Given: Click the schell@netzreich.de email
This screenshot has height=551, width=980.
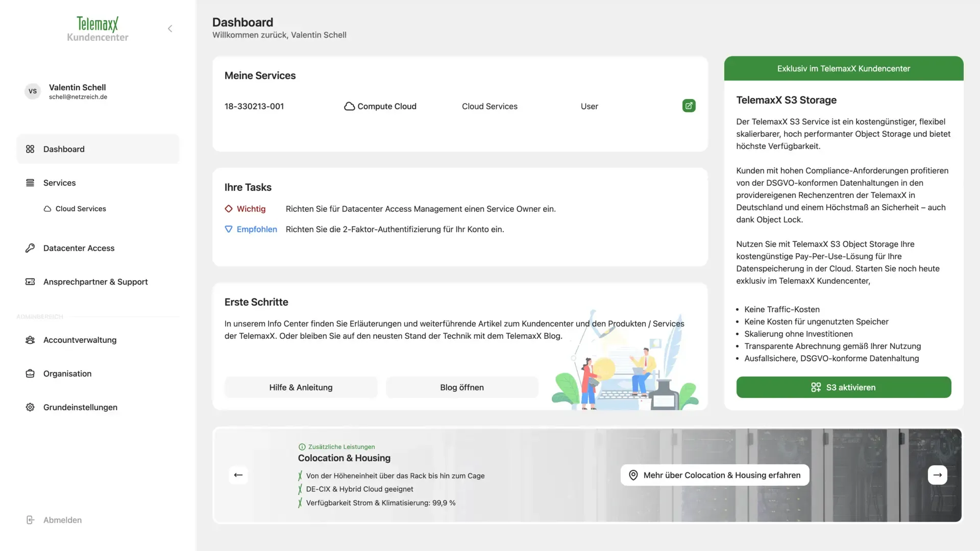Looking at the screenshot, I should pyautogui.click(x=78, y=97).
